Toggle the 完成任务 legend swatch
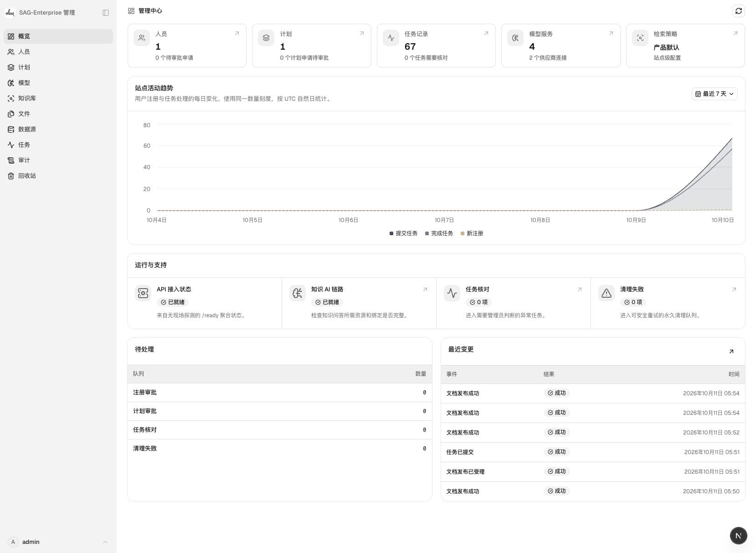Image resolution: width=756 pixels, height=553 pixels. click(427, 233)
